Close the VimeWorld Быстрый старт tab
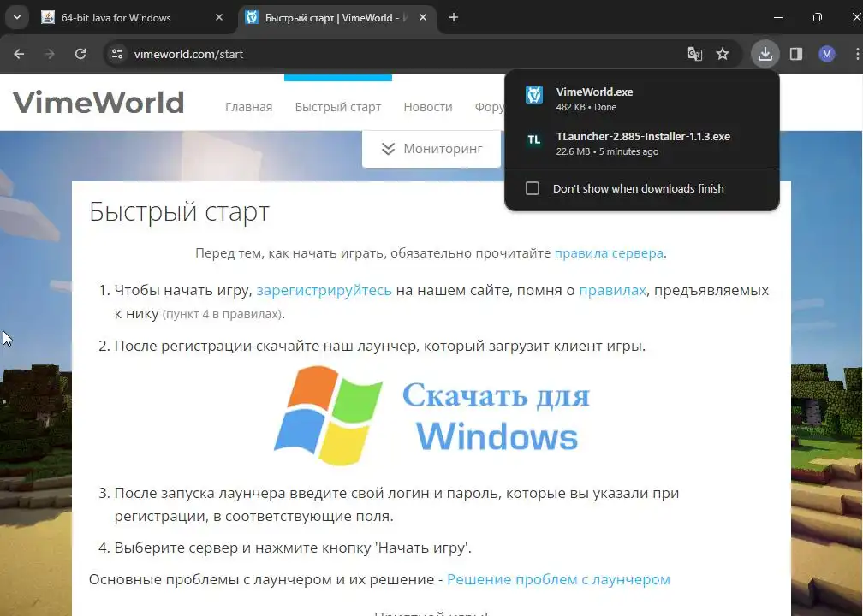 pos(423,18)
